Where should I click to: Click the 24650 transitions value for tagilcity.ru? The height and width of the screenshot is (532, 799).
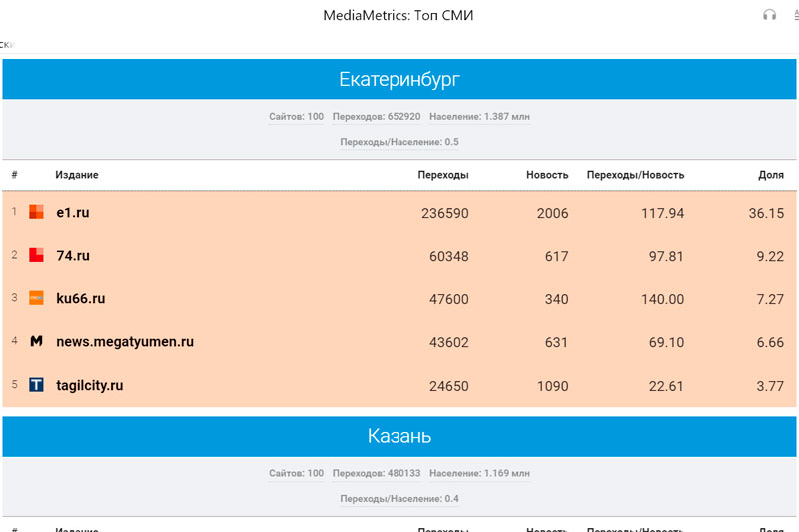point(448,386)
